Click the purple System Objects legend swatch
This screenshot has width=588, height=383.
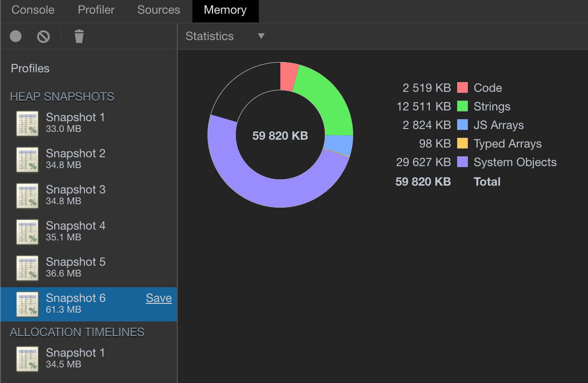pos(463,162)
